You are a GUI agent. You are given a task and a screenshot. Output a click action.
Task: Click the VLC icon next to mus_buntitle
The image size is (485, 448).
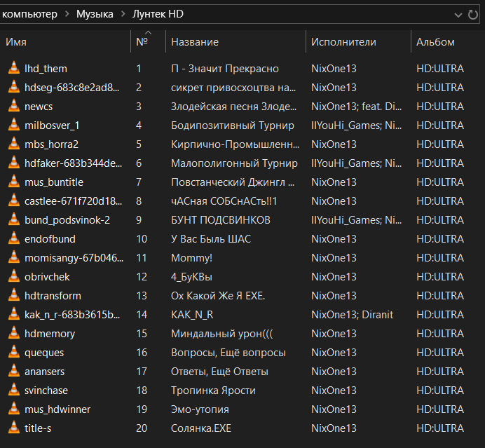point(14,182)
